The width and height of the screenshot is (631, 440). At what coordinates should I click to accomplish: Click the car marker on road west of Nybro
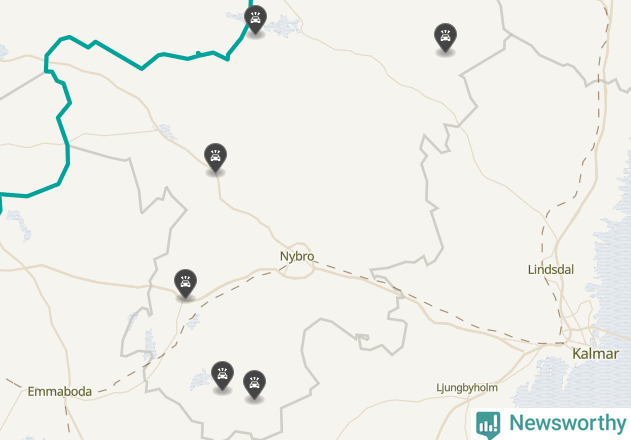pyautogui.click(x=186, y=283)
